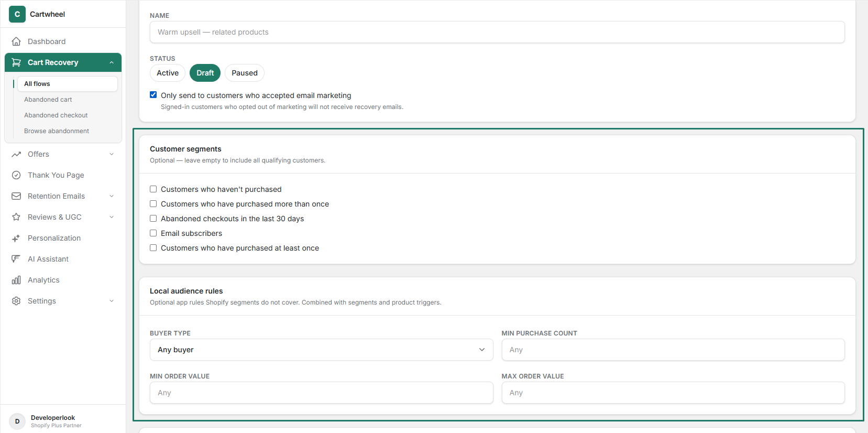This screenshot has height=433, width=868.
Task: Click the Personalization sparkle icon
Action: click(16, 238)
